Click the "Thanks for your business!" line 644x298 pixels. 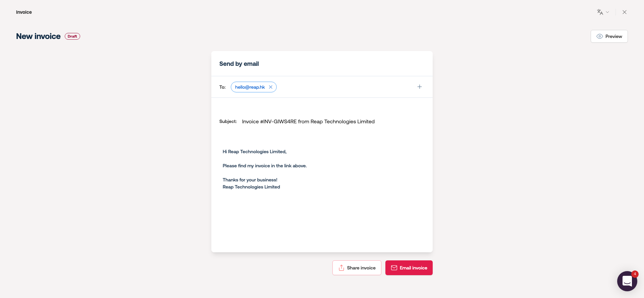pyautogui.click(x=250, y=180)
